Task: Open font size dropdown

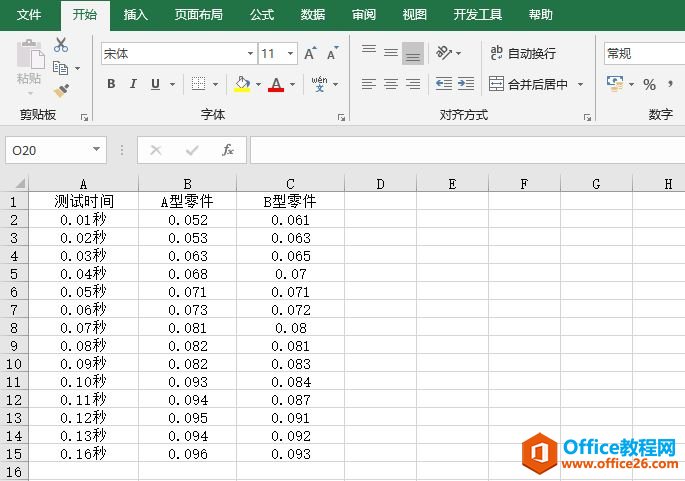Action: click(x=291, y=53)
